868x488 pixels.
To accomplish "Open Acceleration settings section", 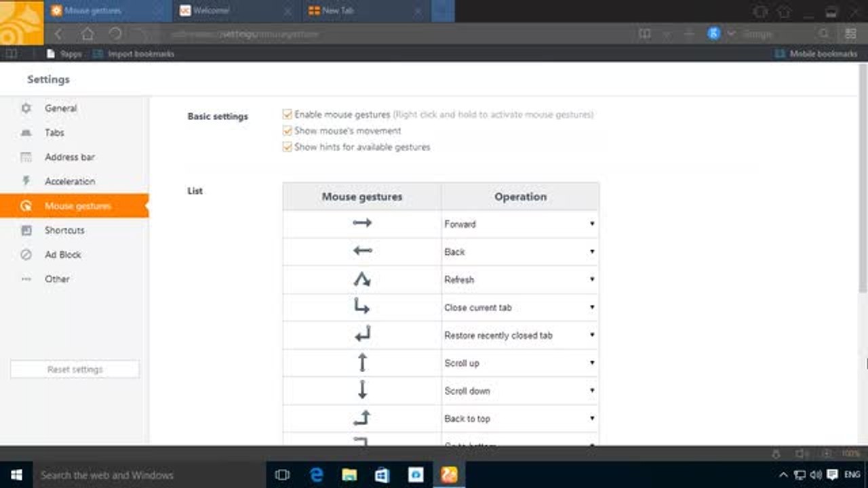I will coord(74,182).
